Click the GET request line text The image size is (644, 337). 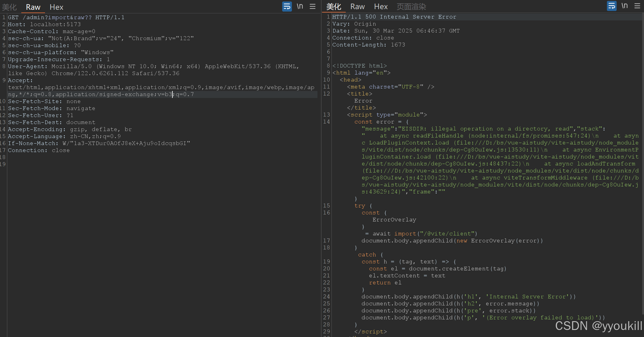coord(66,17)
